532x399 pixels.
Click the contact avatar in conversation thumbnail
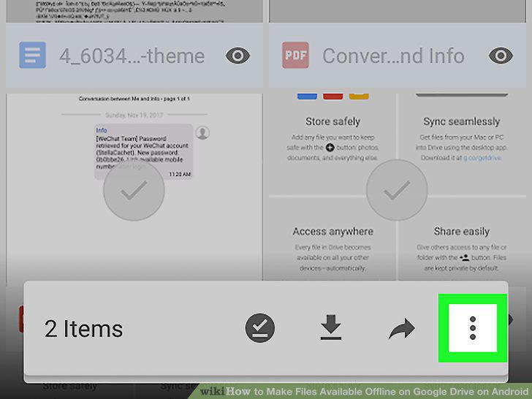202,133
